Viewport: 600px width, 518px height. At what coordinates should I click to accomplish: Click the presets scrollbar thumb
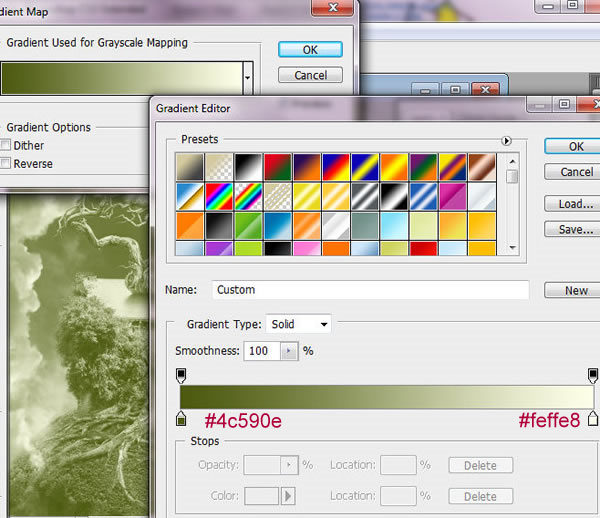point(512,177)
